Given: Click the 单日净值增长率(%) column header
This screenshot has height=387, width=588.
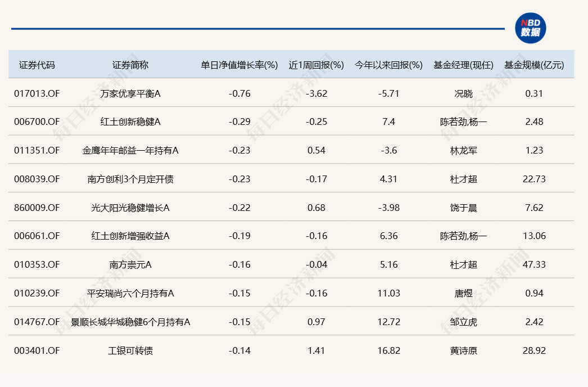Looking at the screenshot, I should pyautogui.click(x=239, y=65).
